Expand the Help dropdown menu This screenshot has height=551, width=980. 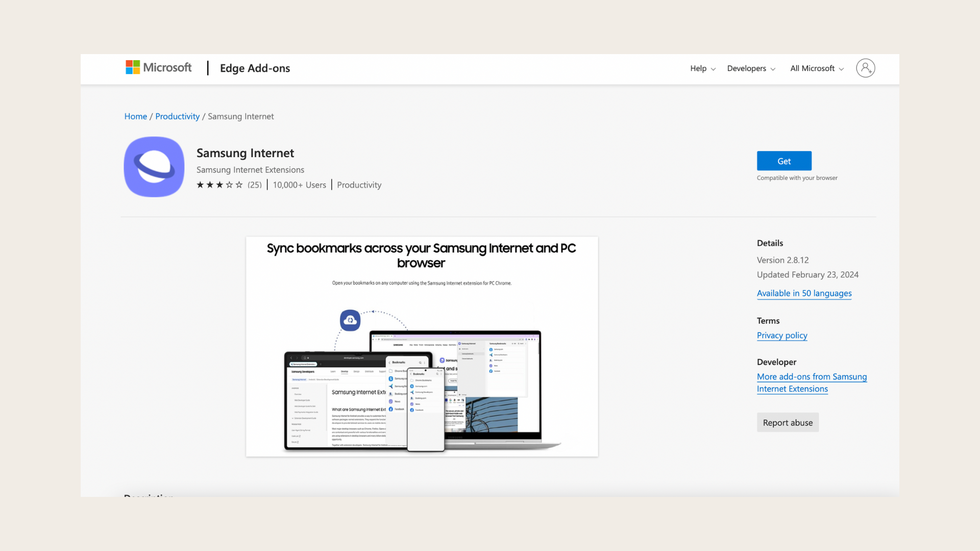point(703,68)
